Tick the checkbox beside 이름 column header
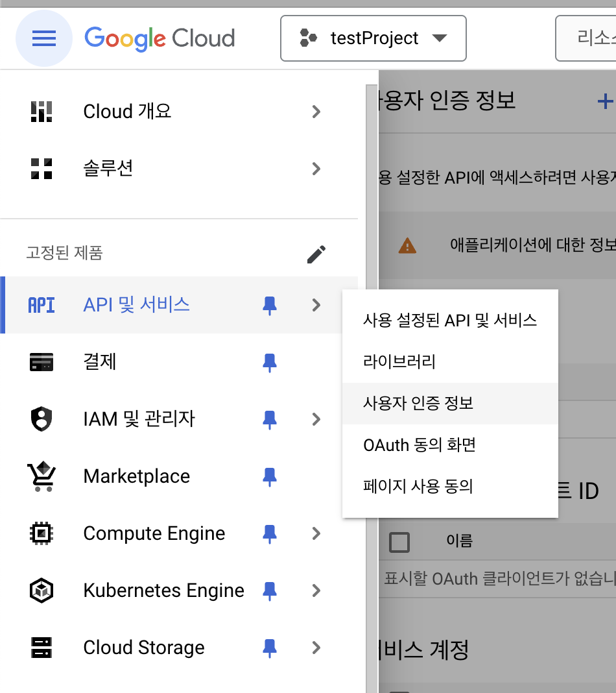 coord(399,542)
